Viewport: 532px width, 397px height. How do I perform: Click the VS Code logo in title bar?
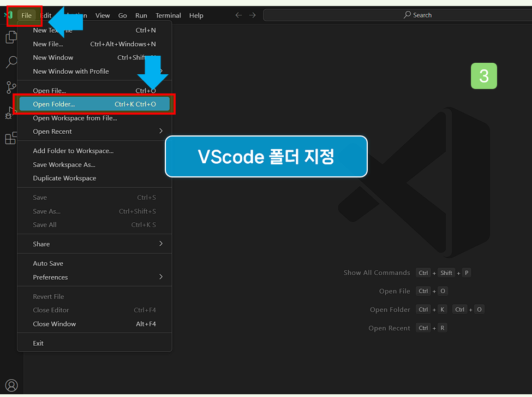click(9, 15)
